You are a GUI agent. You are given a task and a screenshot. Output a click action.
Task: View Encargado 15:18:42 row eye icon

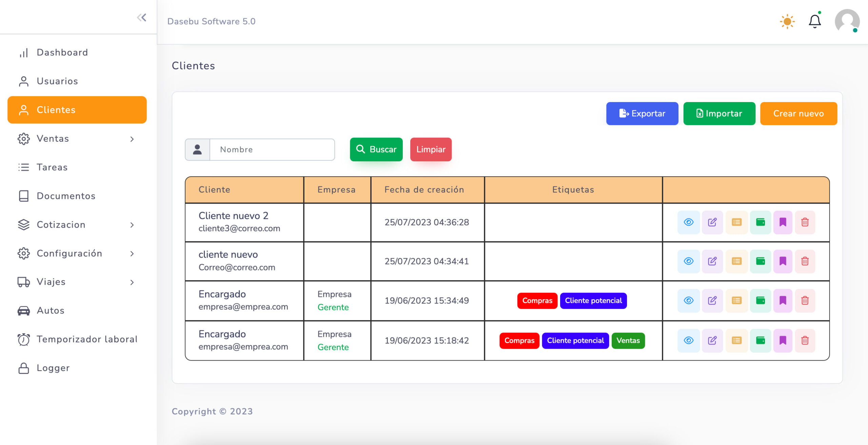pos(689,341)
